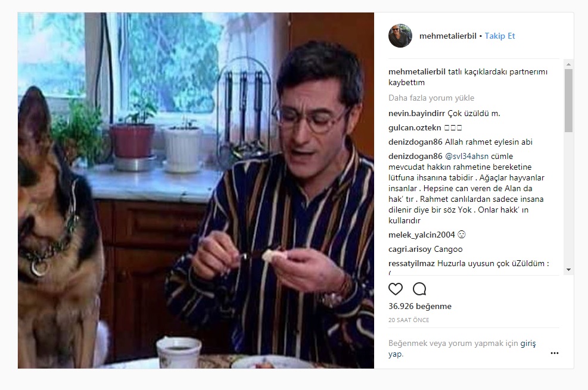Open the three-dot more options menu
588x390 pixels.
(x=554, y=353)
